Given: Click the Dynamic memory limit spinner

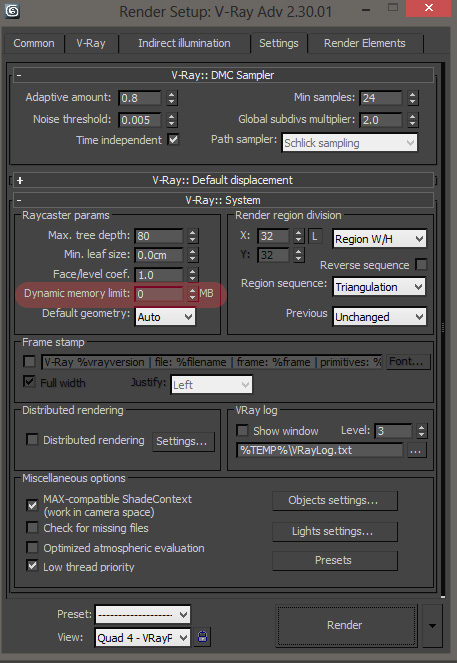Looking at the screenshot, I should [193, 294].
